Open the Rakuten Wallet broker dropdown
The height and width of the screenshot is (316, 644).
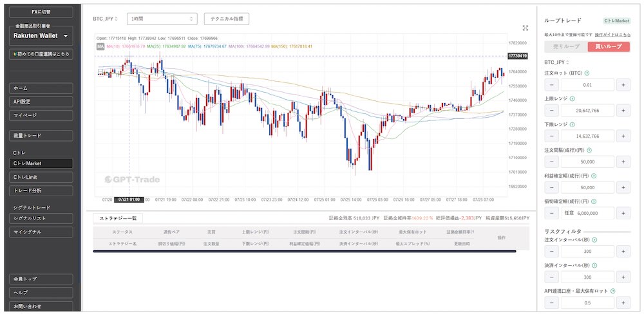coord(41,36)
